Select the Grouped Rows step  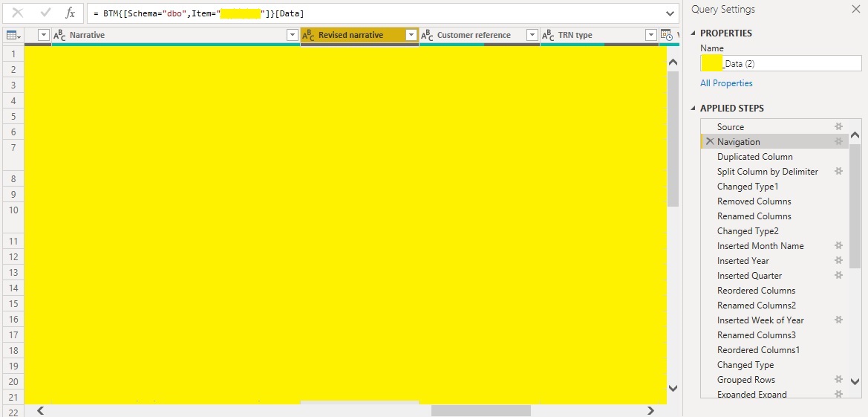(774, 380)
